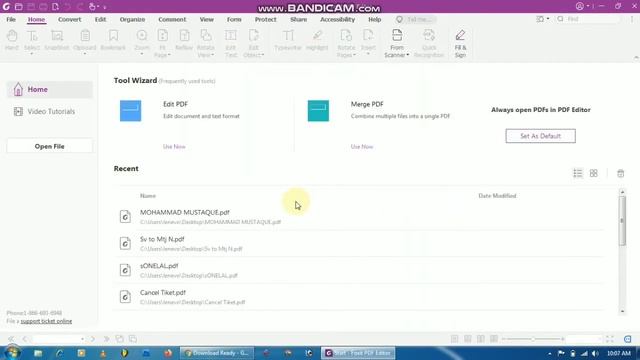Click file icon beside MOHAMMAD MUSTAQUE.pdf
640x360 pixels.
point(125,216)
